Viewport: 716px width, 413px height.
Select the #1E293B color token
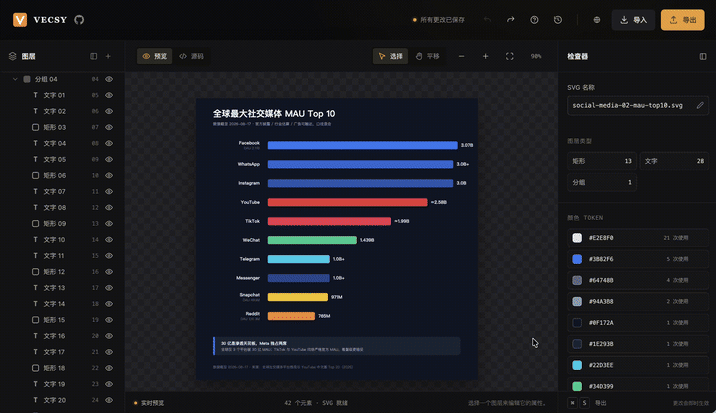click(638, 344)
